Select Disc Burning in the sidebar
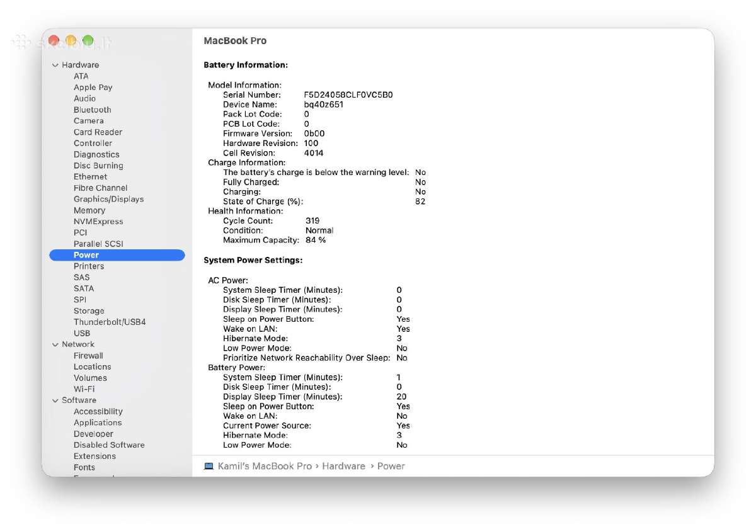This screenshot has width=756, height=532. point(98,166)
